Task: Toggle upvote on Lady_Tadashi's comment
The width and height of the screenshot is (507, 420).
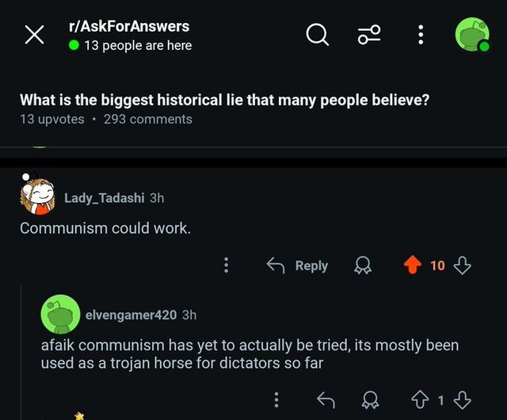Action: tap(412, 265)
